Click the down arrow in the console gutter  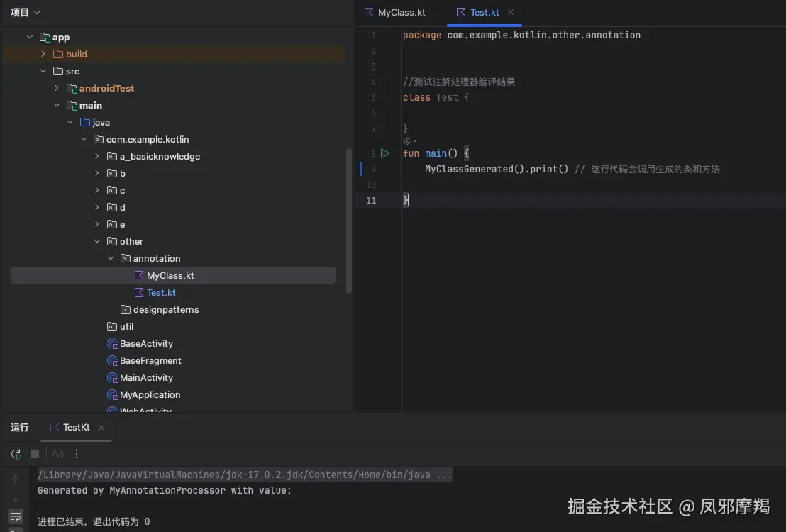[16, 498]
